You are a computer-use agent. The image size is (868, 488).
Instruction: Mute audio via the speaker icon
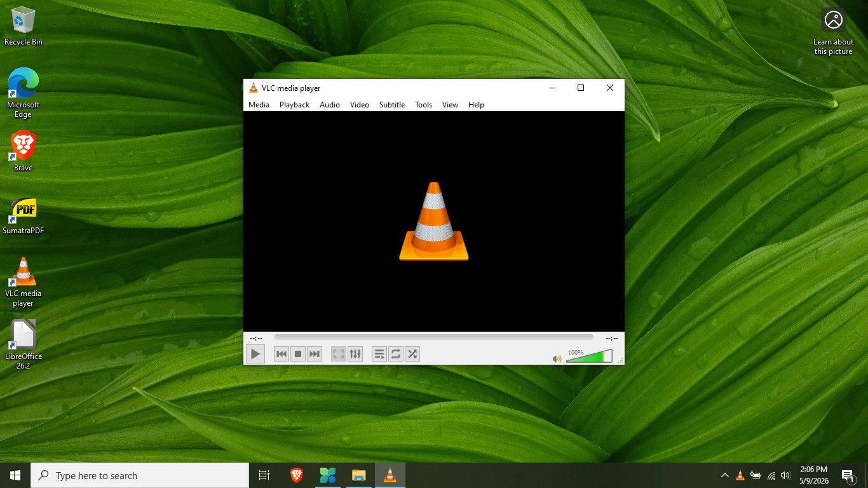pyautogui.click(x=557, y=359)
